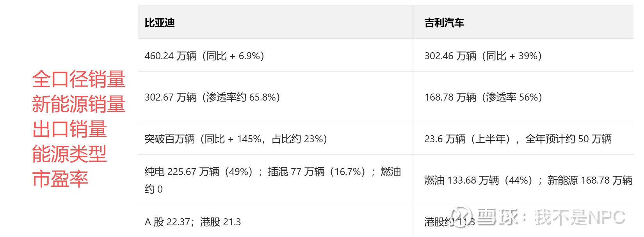Click the 比亚迪 column header
644x237 pixels.
(x=160, y=23)
